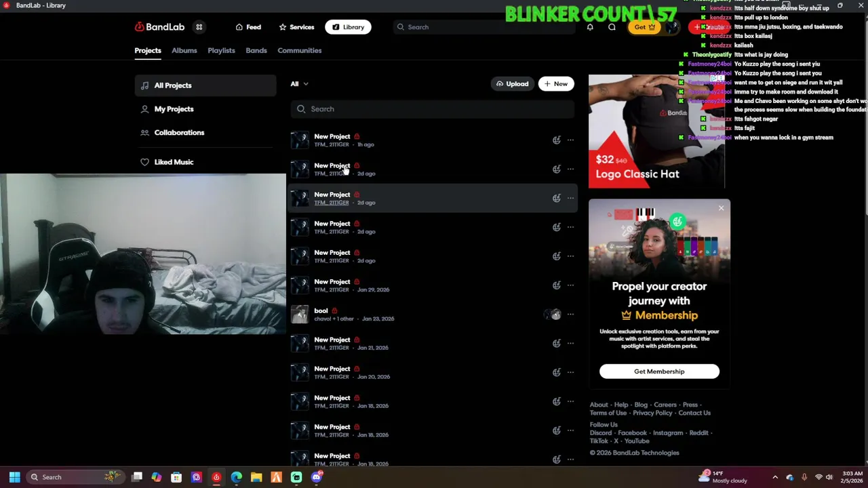Screen dimensions: 868x488
Task: Click the Logo Classic Hat ad
Action: (x=656, y=131)
